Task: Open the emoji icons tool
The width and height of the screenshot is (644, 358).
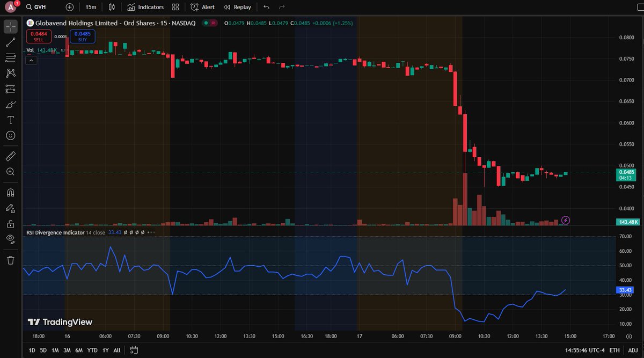Action: tap(10, 135)
